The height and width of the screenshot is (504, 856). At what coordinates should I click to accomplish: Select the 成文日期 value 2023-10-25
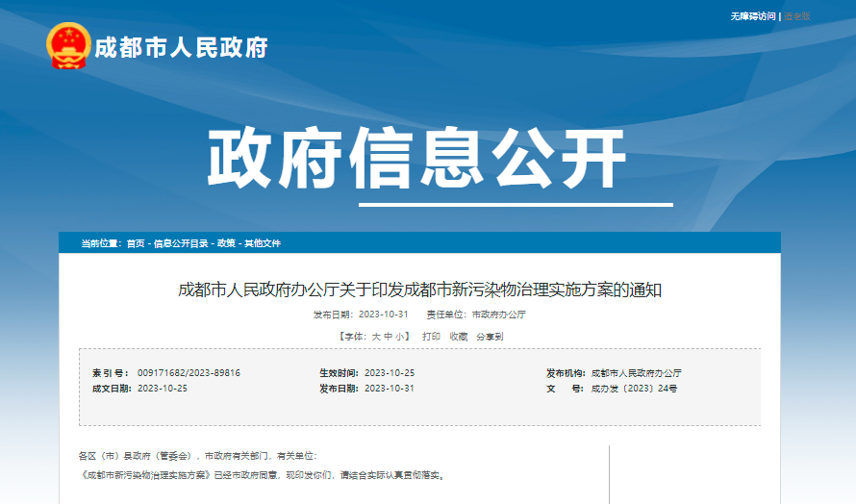[x=163, y=389]
